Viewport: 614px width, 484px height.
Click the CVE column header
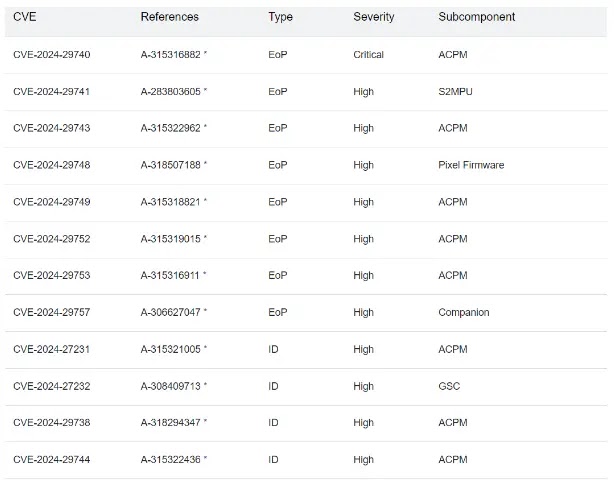(25, 17)
